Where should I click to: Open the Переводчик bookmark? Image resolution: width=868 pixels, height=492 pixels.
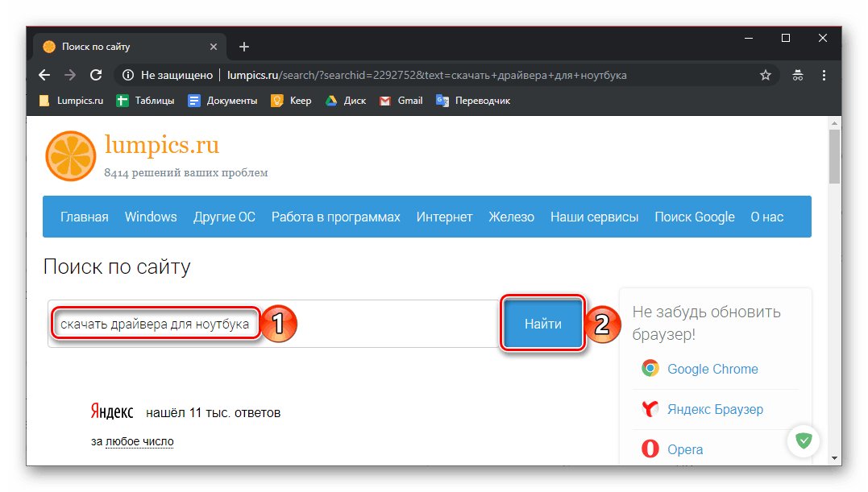click(x=473, y=101)
